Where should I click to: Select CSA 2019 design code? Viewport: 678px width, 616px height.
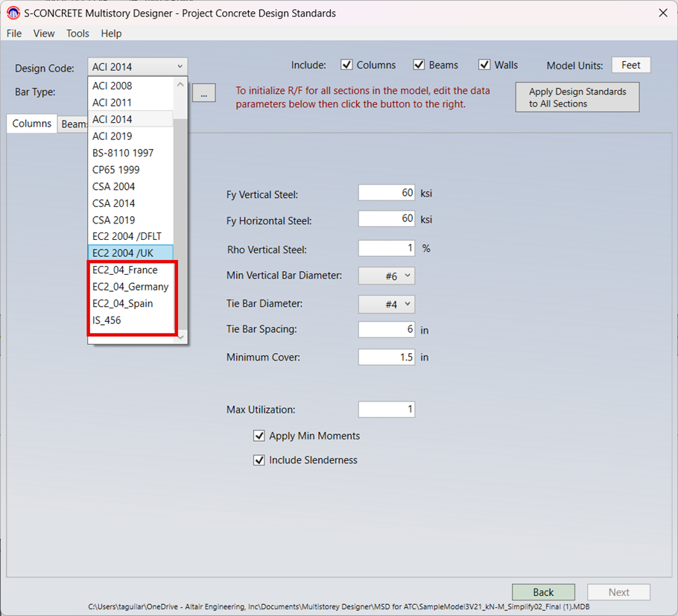click(x=130, y=220)
